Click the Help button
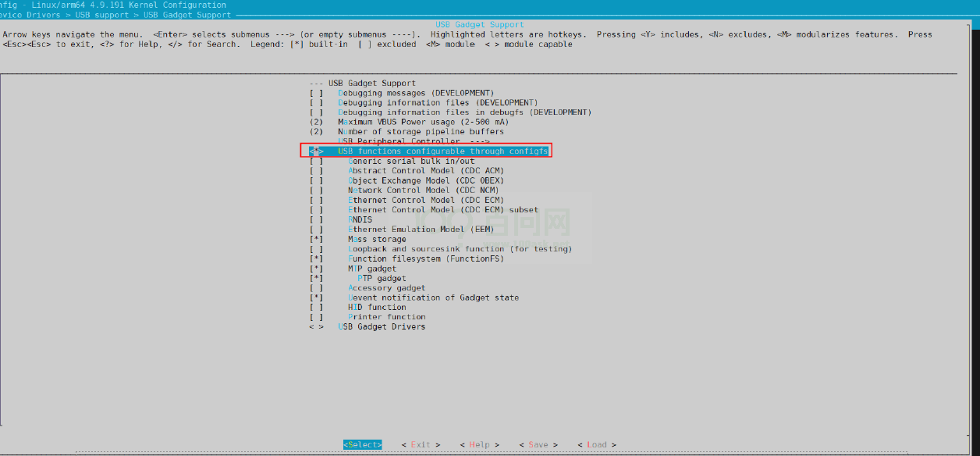 coord(480,445)
